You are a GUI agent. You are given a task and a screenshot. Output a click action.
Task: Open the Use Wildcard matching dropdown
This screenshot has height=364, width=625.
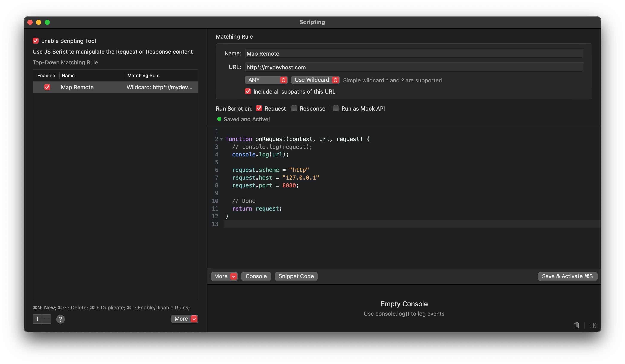(x=315, y=80)
